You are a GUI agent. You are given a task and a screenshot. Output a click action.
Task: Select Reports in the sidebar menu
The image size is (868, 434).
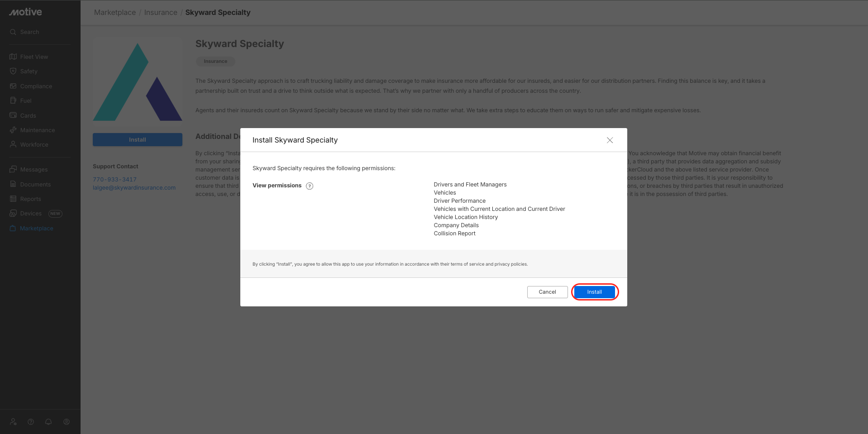pyautogui.click(x=30, y=199)
